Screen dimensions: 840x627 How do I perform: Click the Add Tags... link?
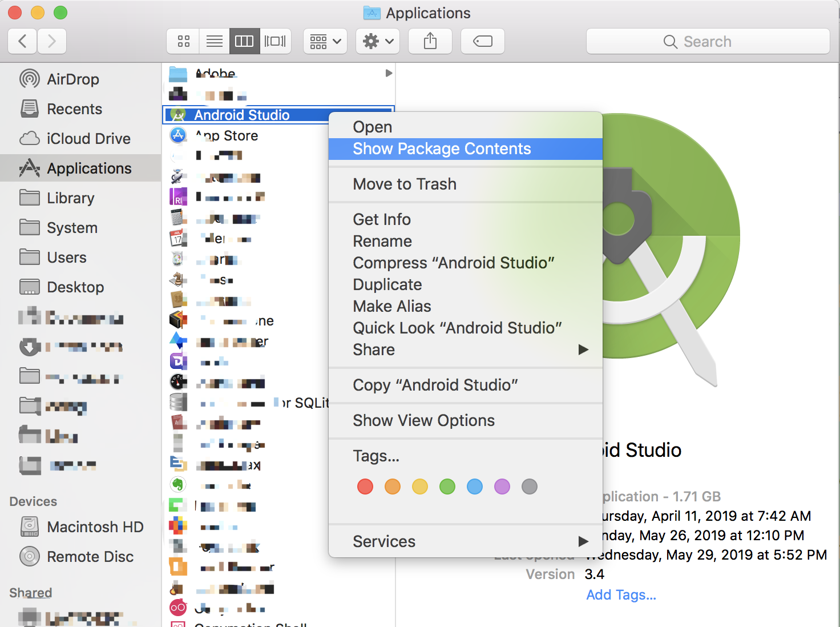coord(621,594)
